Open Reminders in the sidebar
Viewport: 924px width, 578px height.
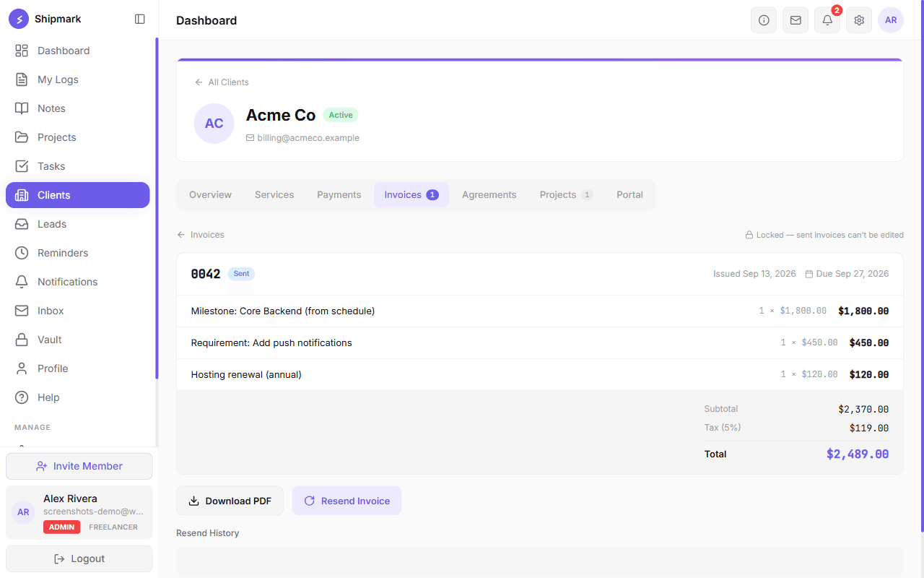click(78, 253)
